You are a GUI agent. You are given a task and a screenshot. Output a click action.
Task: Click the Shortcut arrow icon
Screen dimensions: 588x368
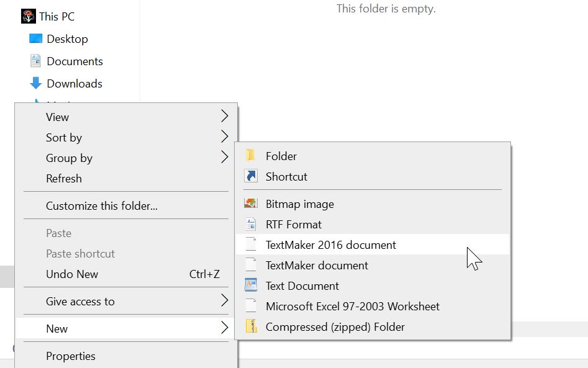pyautogui.click(x=251, y=176)
